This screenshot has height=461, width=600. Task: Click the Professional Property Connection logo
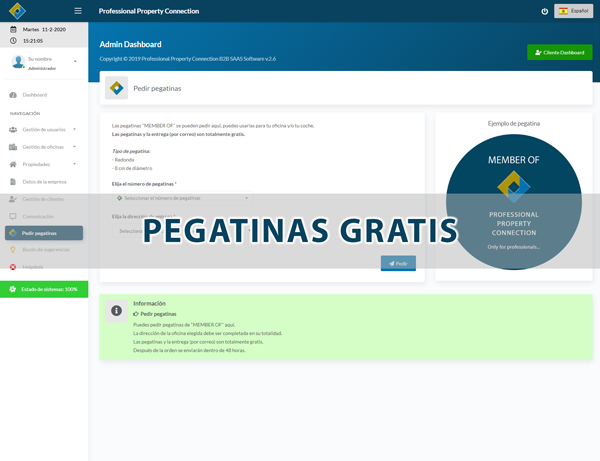click(17, 11)
